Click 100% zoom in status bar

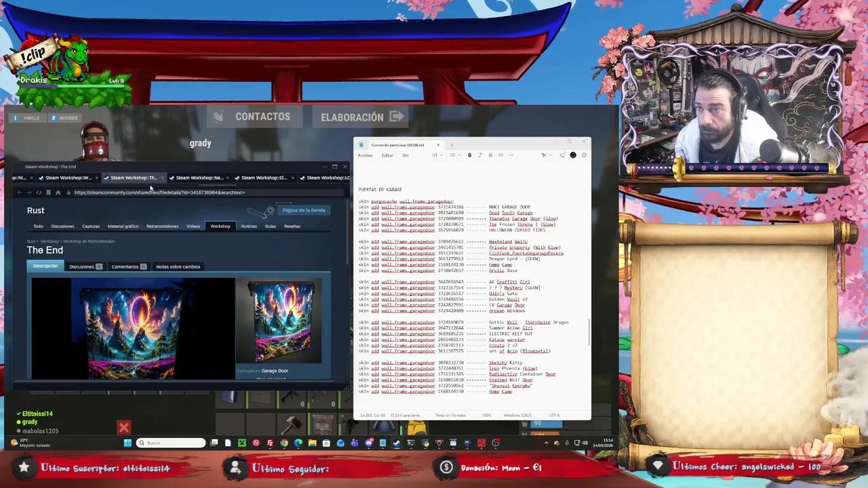point(486,415)
